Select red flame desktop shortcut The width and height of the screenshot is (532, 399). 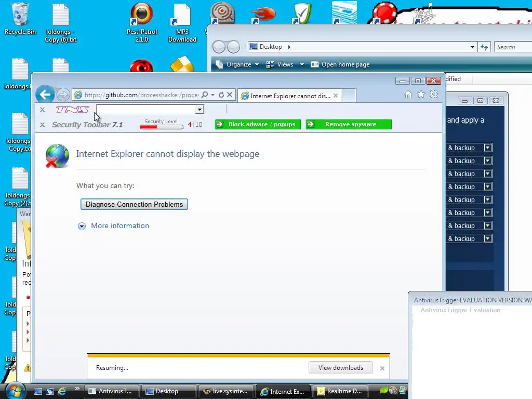point(262,14)
